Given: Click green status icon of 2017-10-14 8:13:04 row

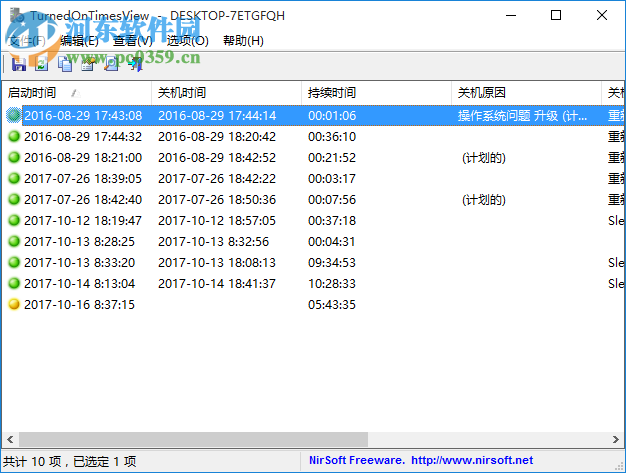Looking at the screenshot, I should (x=14, y=283).
